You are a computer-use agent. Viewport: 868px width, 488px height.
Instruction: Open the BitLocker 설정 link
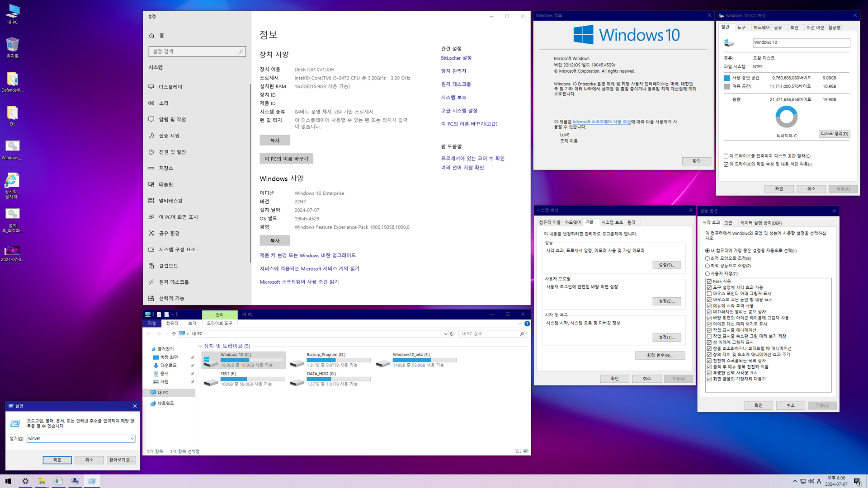point(456,58)
